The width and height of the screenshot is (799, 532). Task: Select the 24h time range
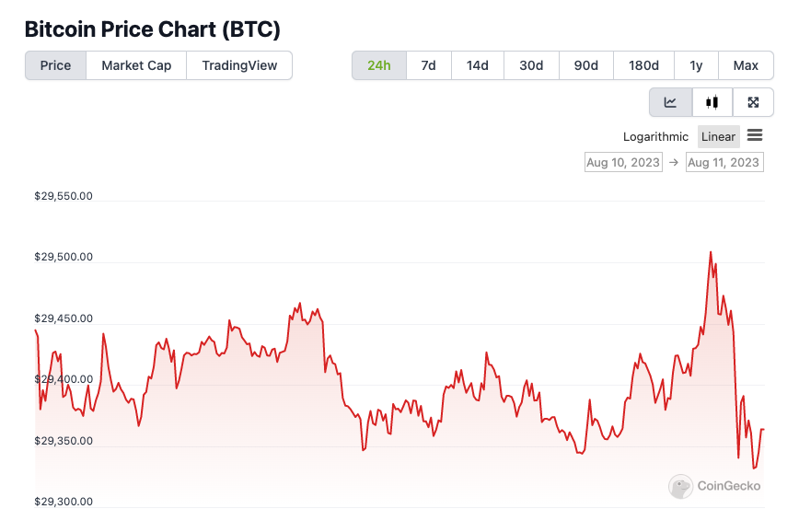[379, 65]
